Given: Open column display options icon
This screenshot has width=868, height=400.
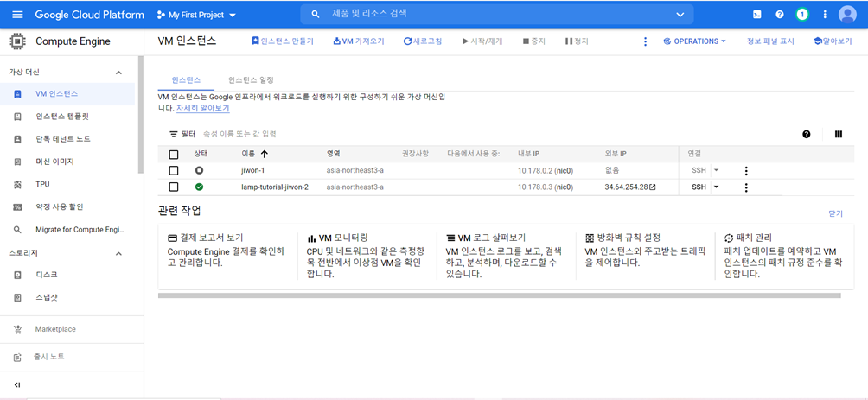Looking at the screenshot, I should 838,134.
